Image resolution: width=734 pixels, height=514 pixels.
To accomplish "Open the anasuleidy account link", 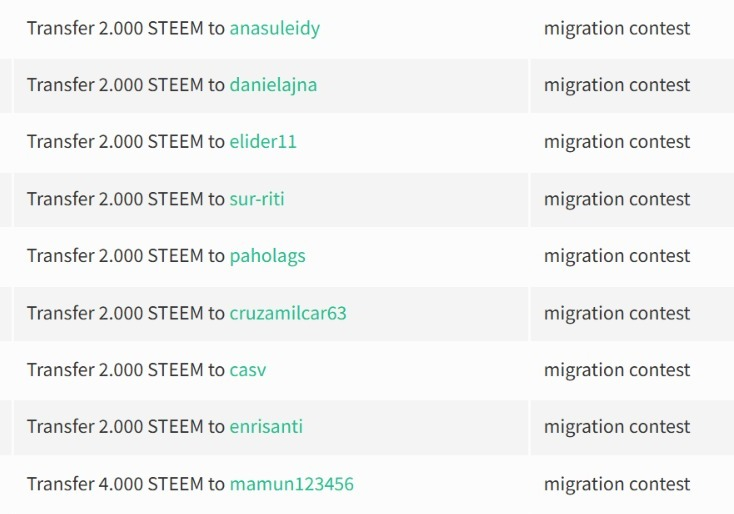I will pyautogui.click(x=275, y=29).
